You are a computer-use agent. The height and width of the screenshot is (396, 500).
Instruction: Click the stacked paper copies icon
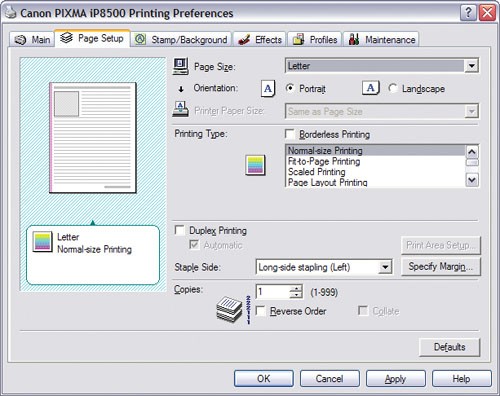click(229, 309)
